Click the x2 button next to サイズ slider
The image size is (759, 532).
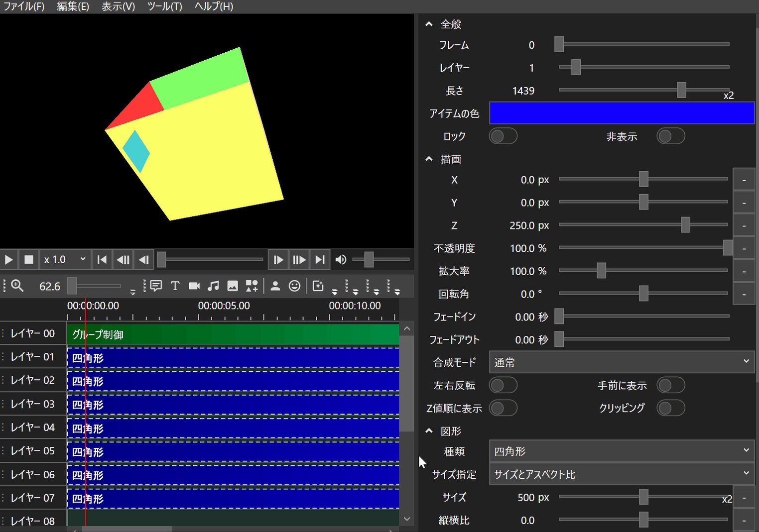pos(727,499)
